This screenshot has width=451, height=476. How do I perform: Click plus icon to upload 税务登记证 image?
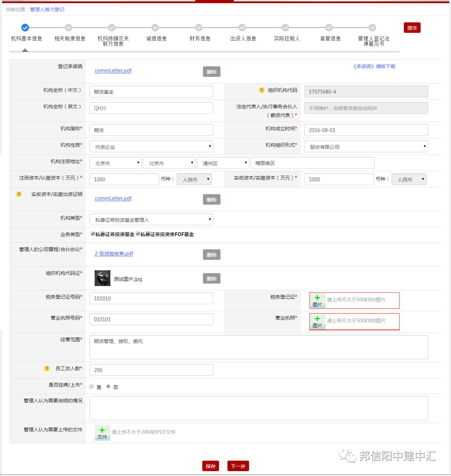point(317,298)
